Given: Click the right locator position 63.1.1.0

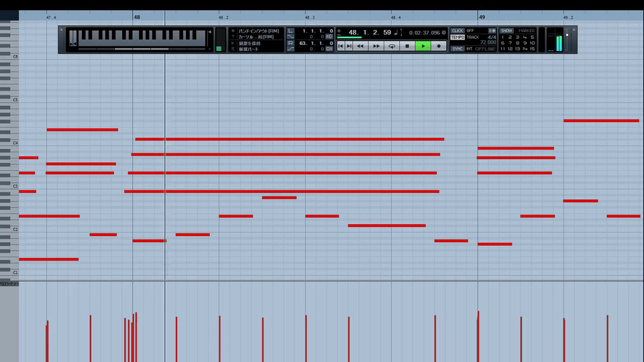Looking at the screenshot, I should tap(316, 43).
